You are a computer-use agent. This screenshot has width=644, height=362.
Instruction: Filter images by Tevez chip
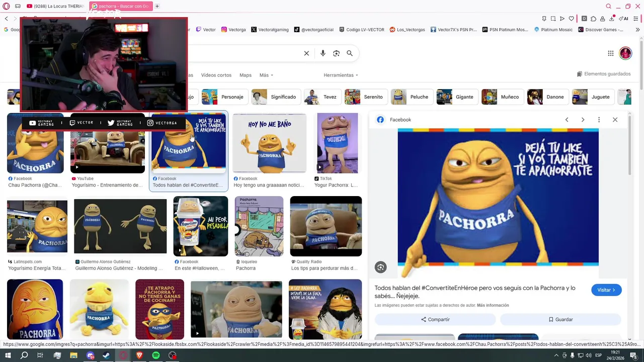point(322,97)
